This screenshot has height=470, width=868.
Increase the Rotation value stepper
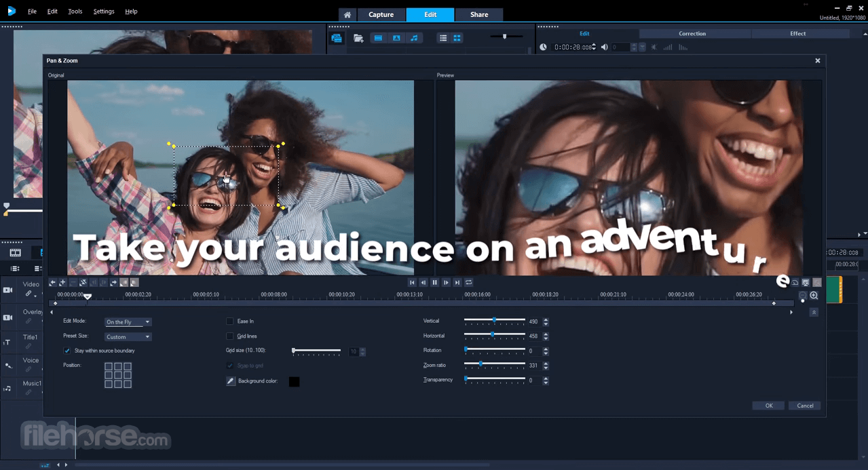point(546,349)
